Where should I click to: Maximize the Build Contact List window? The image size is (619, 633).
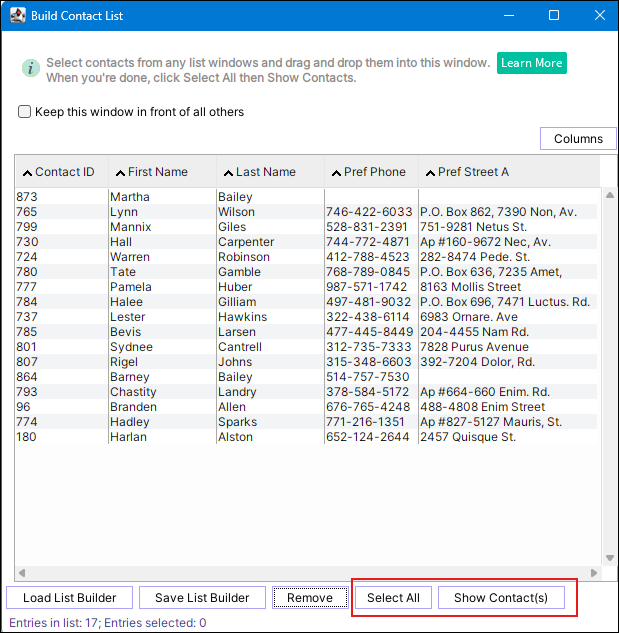554,16
